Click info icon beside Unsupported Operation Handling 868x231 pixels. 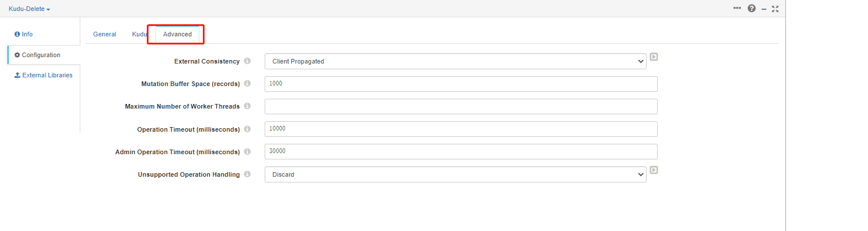pyautogui.click(x=247, y=174)
